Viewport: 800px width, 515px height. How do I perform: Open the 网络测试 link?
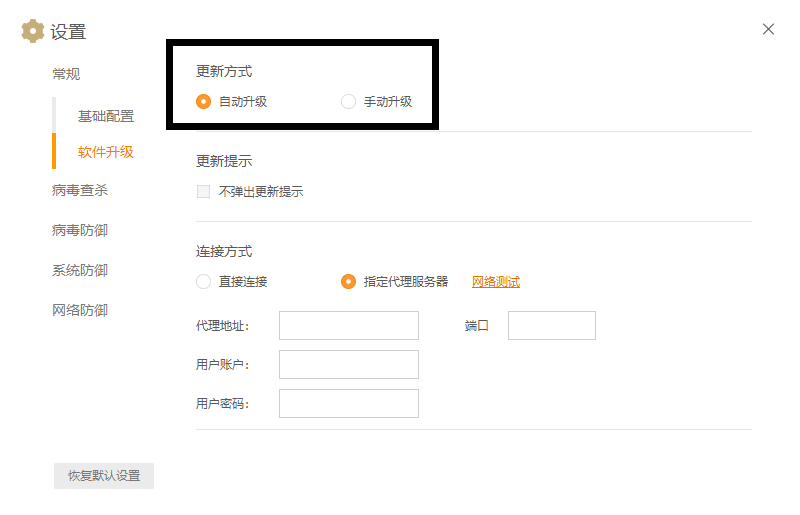[496, 282]
